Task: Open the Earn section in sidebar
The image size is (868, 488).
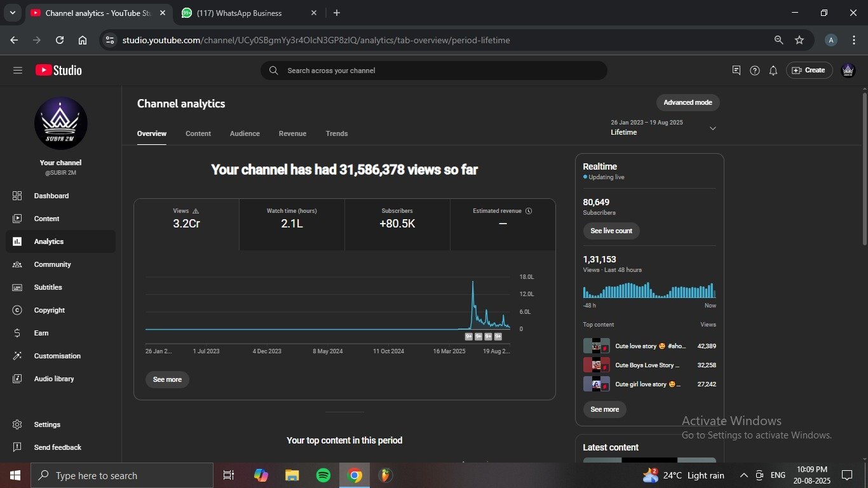Action: (x=41, y=333)
